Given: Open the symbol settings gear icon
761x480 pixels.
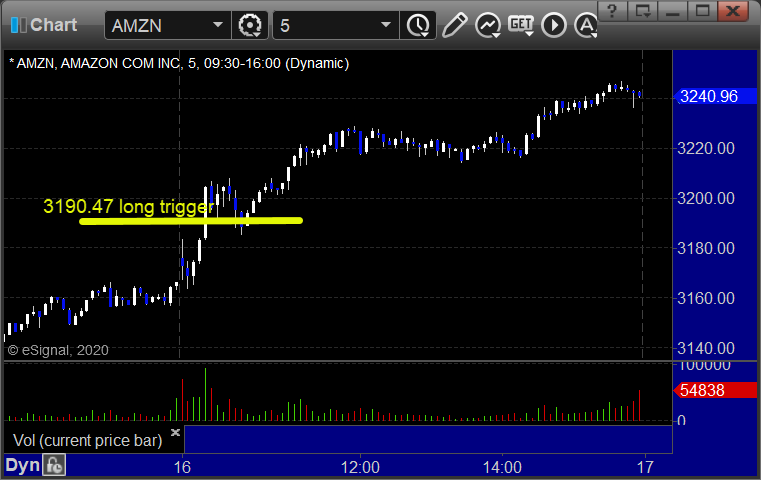Looking at the screenshot, I should pyautogui.click(x=250, y=25).
